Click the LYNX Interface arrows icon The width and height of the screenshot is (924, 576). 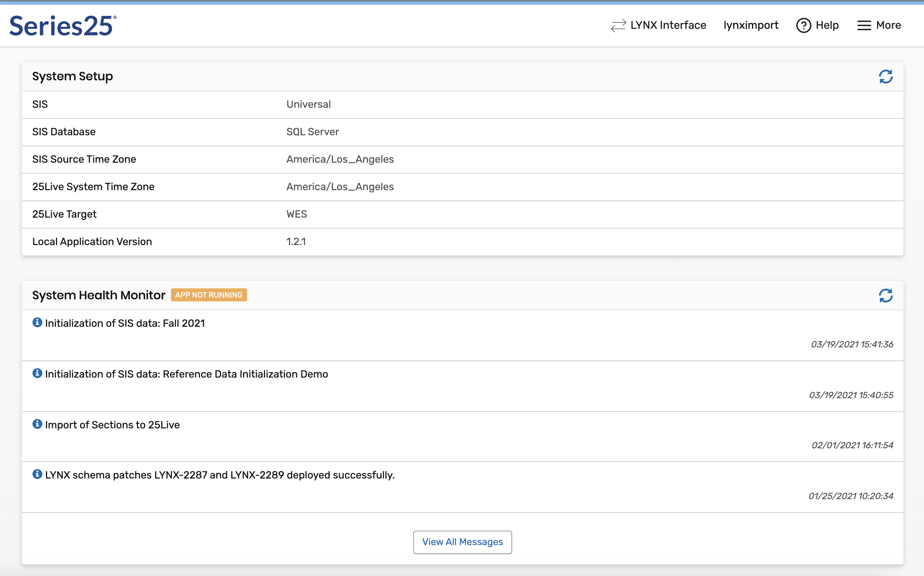pyautogui.click(x=618, y=25)
